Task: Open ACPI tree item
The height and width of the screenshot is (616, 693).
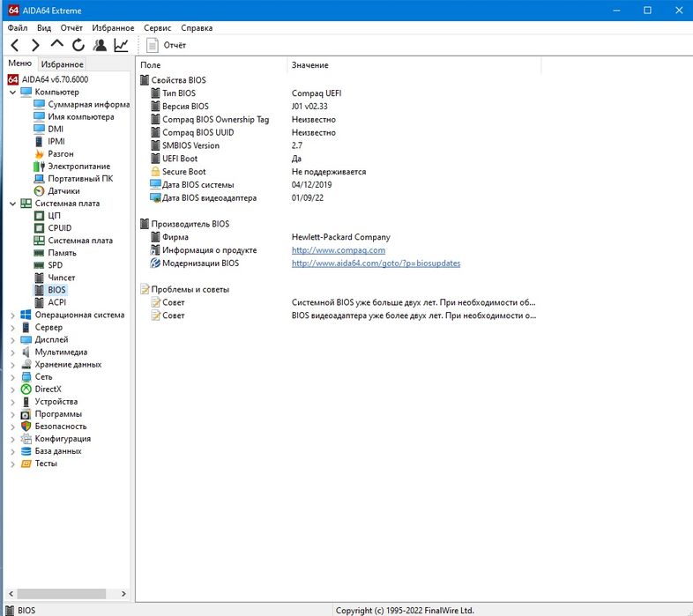Action: [x=57, y=302]
